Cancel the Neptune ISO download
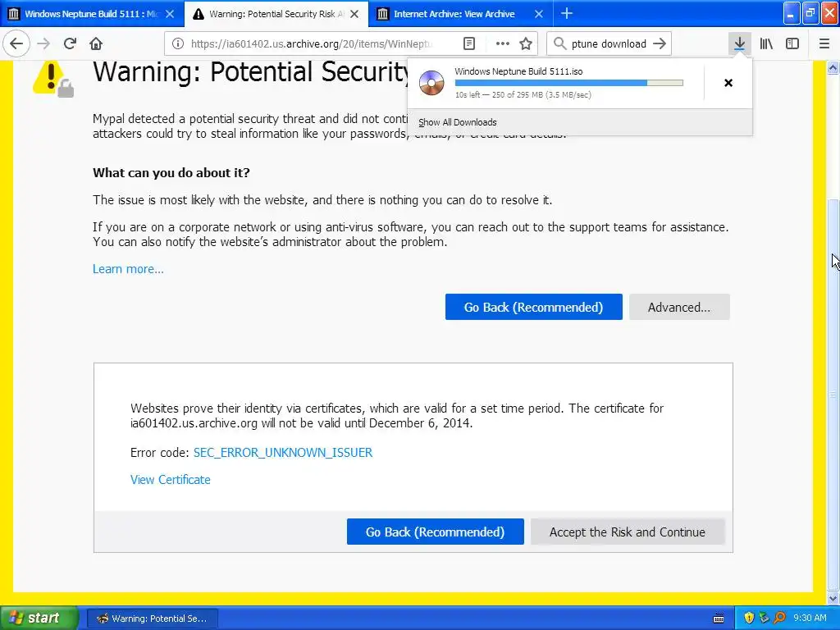Image resolution: width=840 pixels, height=630 pixels. pyautogui.click(x=728, y=83)
